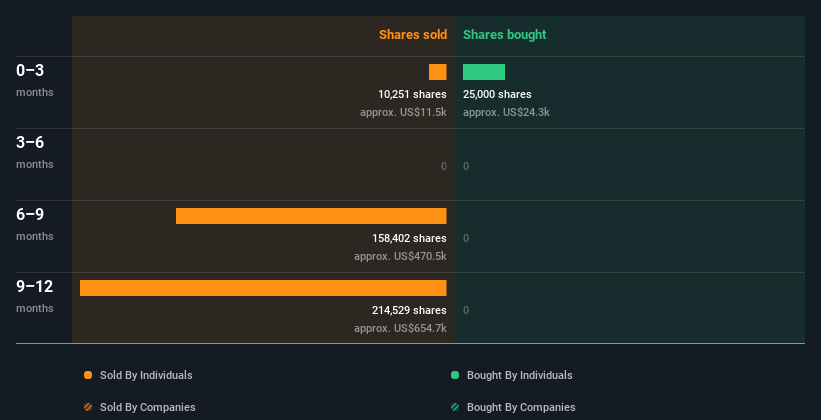Click the Sold By Companies striped icon
This screenshot has width=821, height=420.
88,407
